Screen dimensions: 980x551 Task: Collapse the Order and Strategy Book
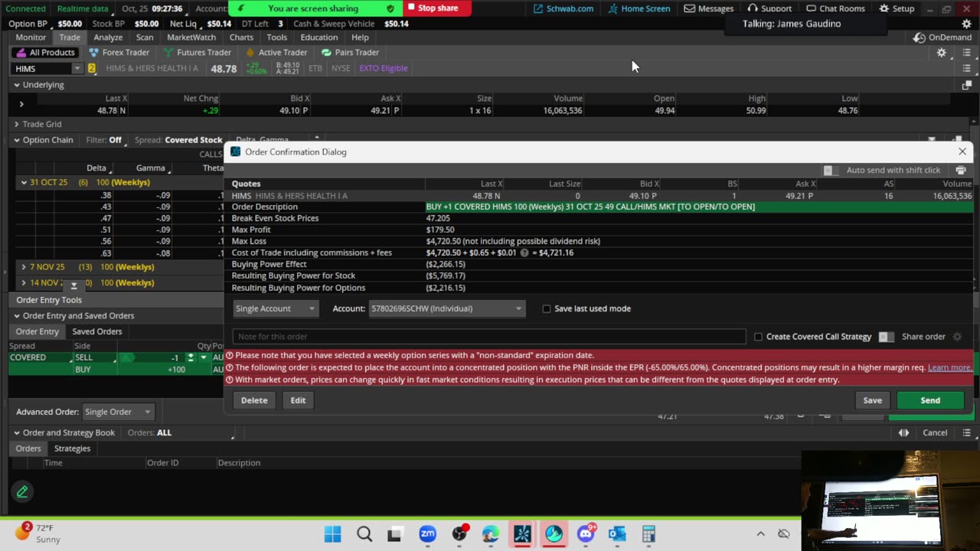[16, 433]
